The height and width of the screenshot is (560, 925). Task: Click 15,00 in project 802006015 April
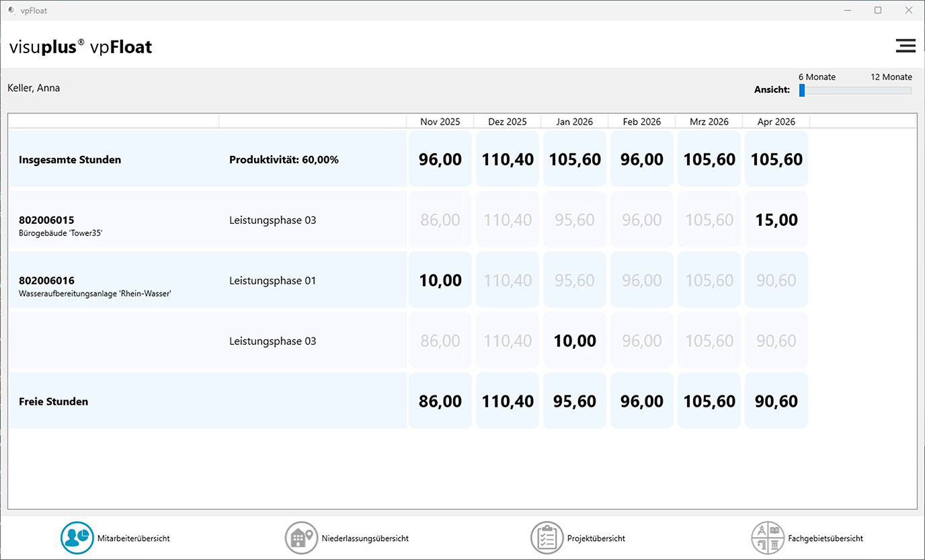coord(776,220)
